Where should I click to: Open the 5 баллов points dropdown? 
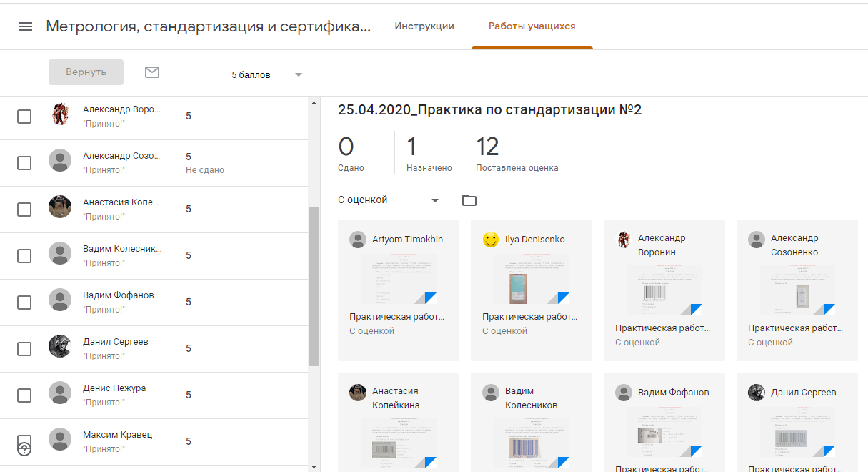pos(266,75)
